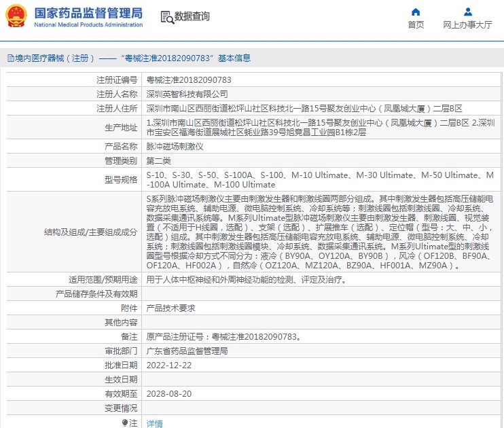The width and height of the screenshot is (504, 428).
Task: Click the national emblem logo
Action: coord(16,16)
